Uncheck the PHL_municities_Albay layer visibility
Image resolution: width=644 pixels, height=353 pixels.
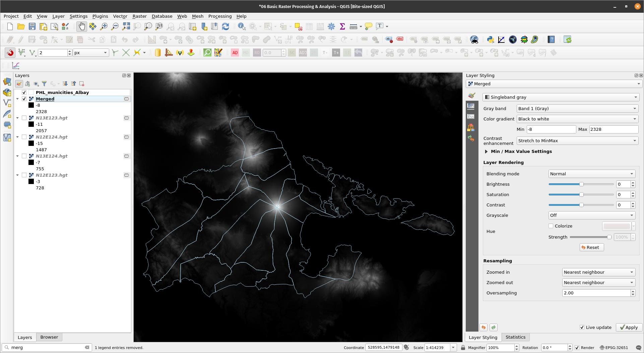[24, 92]
